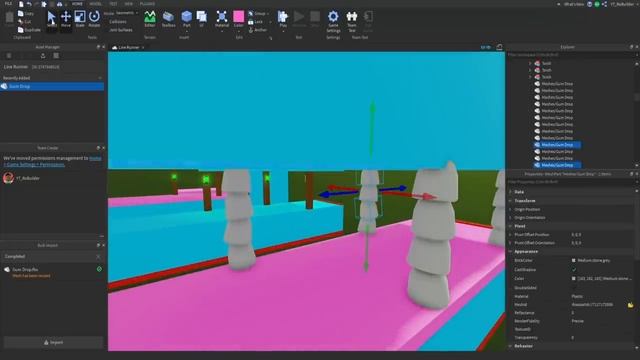Screen dimensions: 640x360
Task: Select Gum Drop in Asset Manager
Action: tap(52, 87)
